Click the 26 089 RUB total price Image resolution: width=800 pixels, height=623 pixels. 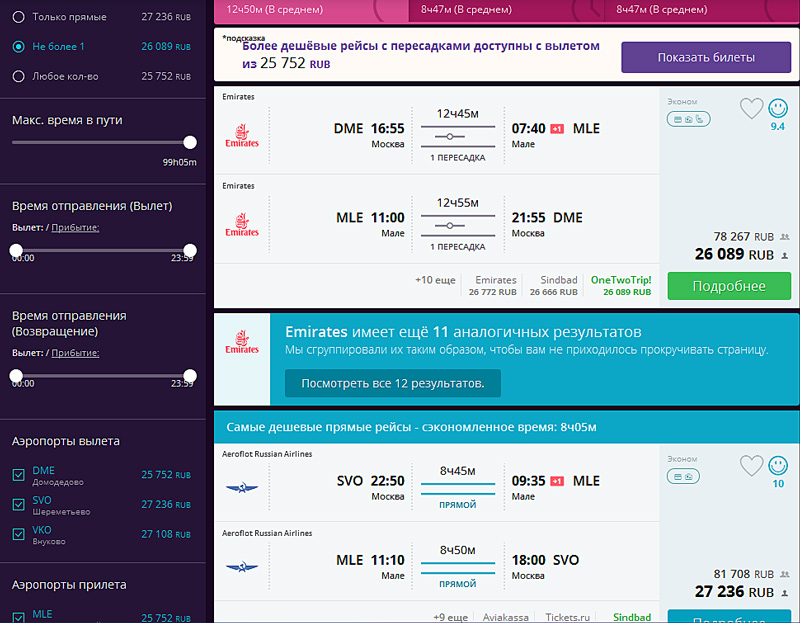pyautogui.click(x=734, y=254)
